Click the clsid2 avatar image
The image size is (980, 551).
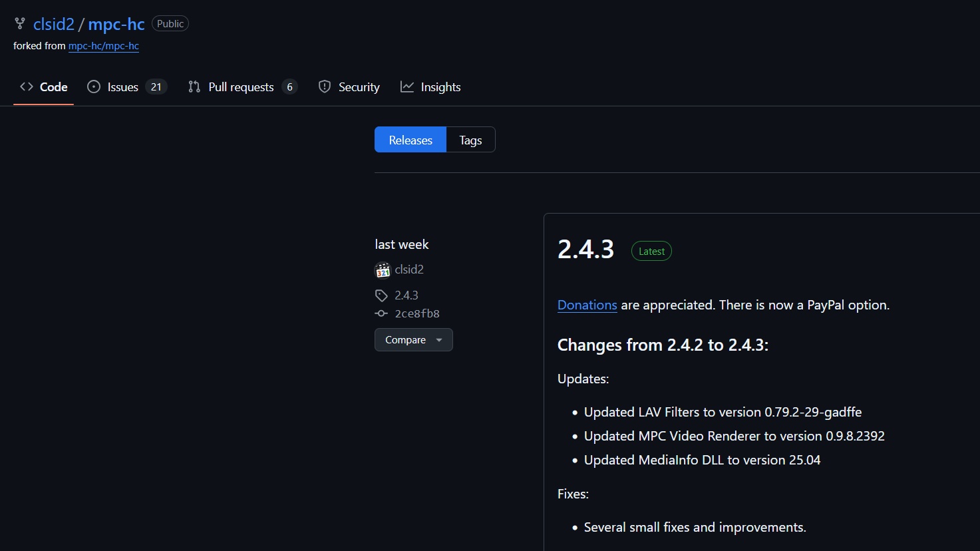(383, 270)
